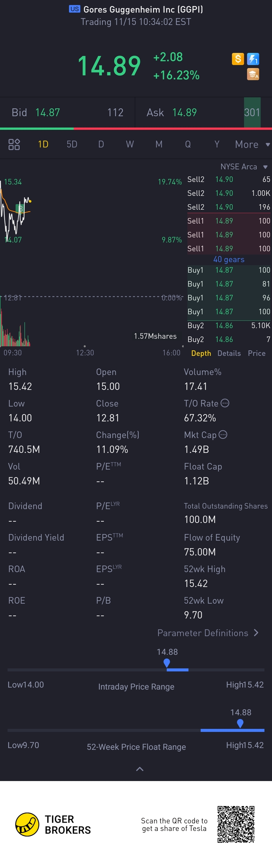This screenshot has height=868, width=272.
Task: Tap the +2.08 price change
Action: pyautogui.click(x=168, y=57)
